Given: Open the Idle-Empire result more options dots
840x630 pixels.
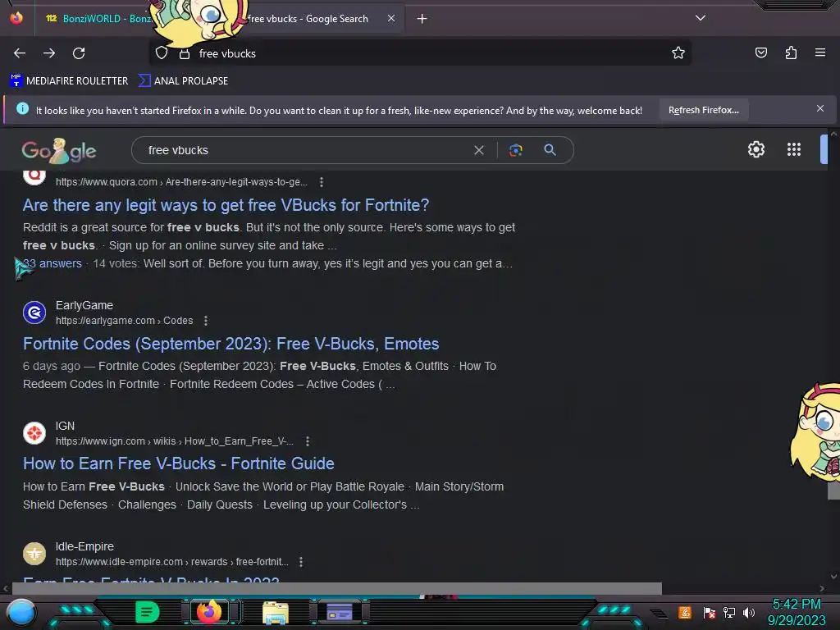Looking at the screenshot, I should pyautogui.click(x=301, y=562).
